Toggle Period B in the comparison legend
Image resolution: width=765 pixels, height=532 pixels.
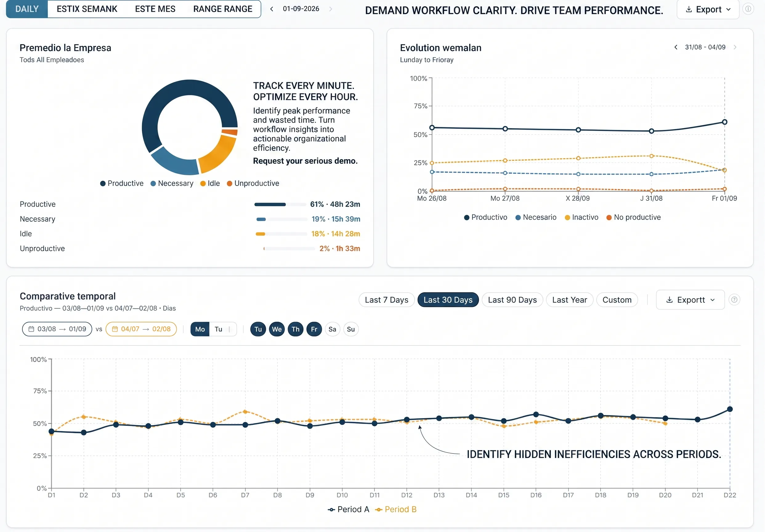pos(395,509)
